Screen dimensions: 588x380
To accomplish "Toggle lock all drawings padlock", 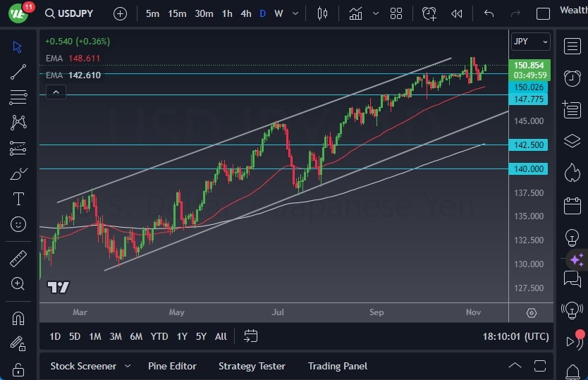I will pyautogui.click(x=18, y=369).
